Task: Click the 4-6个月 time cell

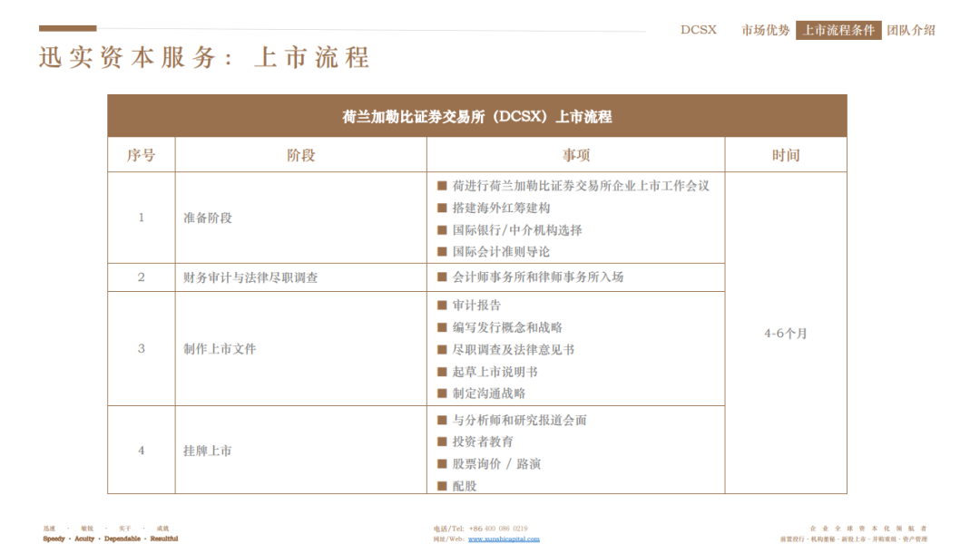Action: [786, 333]
